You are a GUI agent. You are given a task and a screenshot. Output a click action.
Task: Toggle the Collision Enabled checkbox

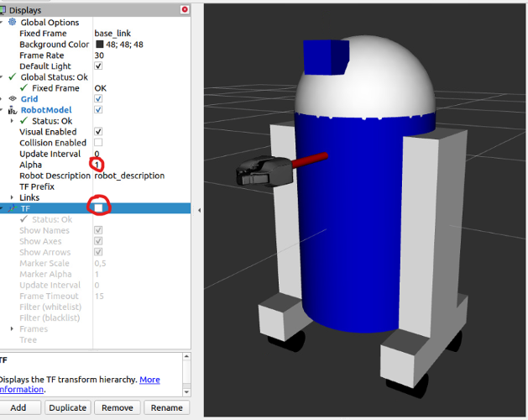[98, 143]
